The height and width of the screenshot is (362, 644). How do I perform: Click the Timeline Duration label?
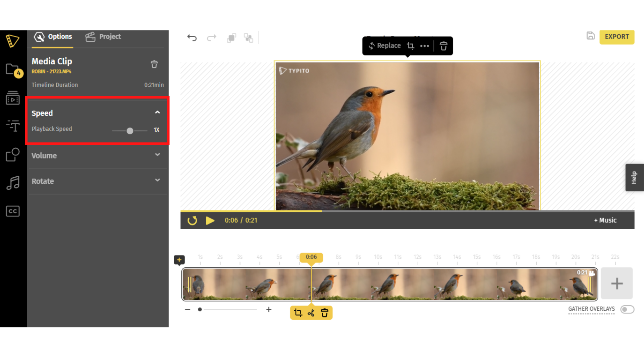[55, 85]
